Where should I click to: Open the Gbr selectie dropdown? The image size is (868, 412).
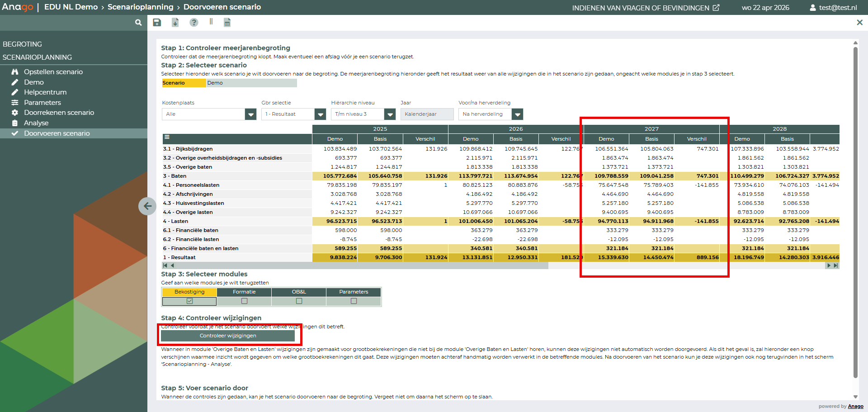(x=320, y=114)
